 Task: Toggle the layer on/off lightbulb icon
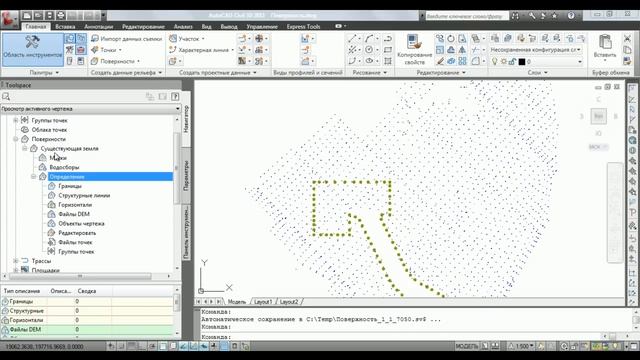(x=495, y=62)
